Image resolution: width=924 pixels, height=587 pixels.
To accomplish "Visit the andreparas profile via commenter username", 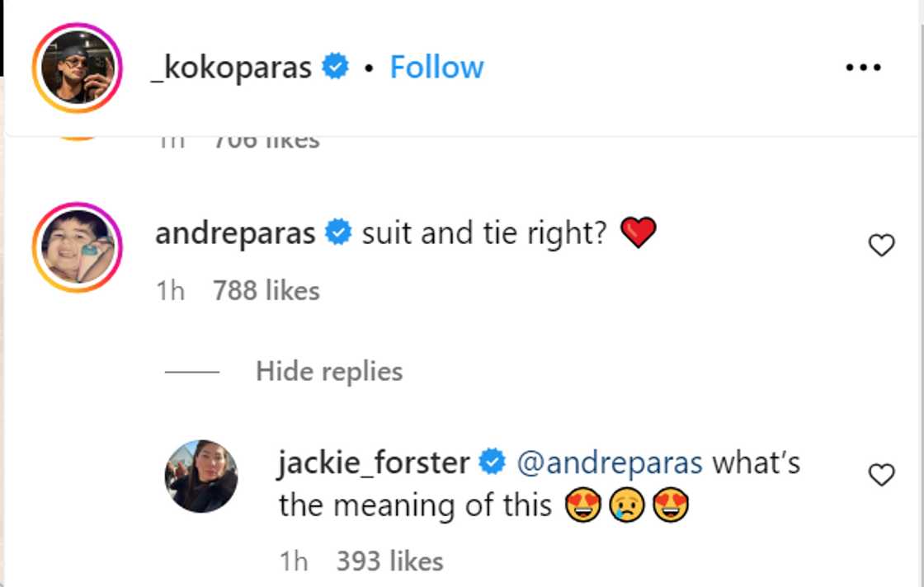I will (235, 234).
